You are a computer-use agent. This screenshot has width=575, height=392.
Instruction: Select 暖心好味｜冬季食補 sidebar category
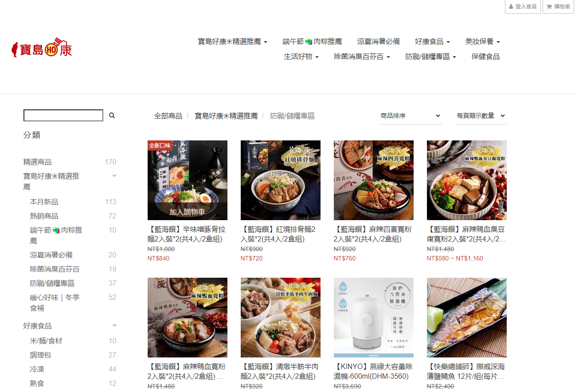(x=55, y=303)
